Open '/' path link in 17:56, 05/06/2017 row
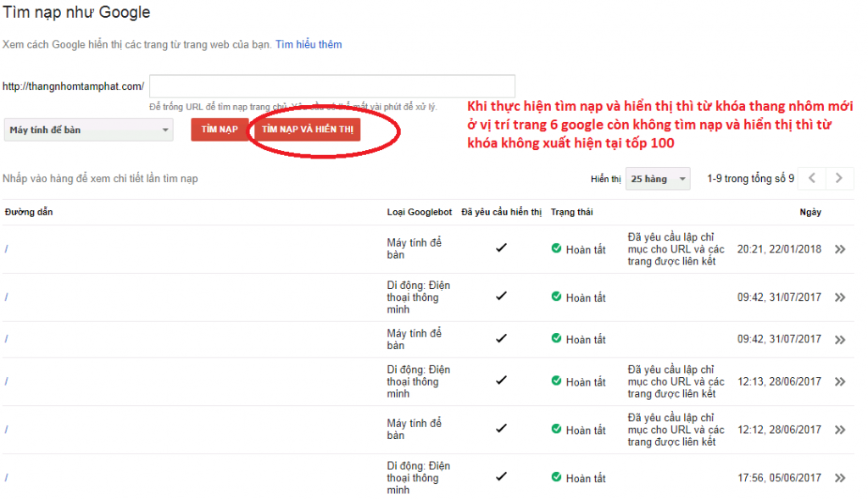Image resolution: width=868 pixels, height=500 pixels. [6, 478]
